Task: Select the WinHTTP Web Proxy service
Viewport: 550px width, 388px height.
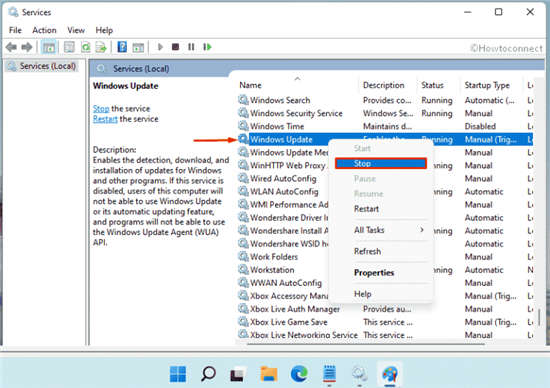Action: 288,165
